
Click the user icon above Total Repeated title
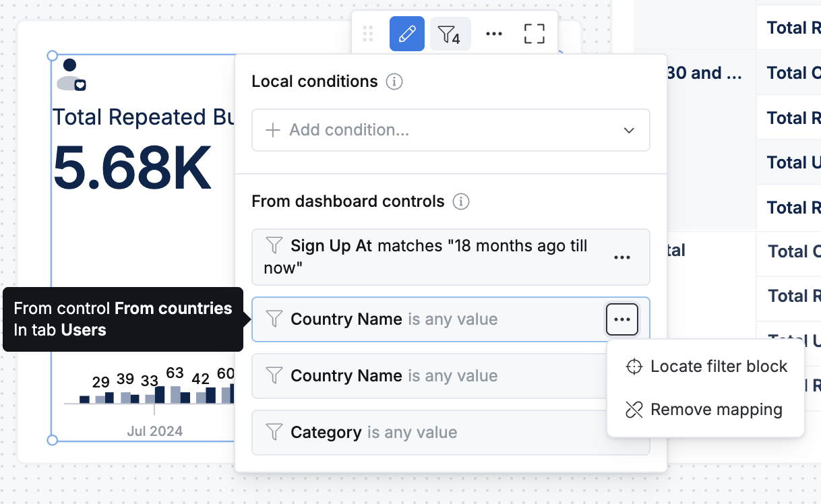71,75
